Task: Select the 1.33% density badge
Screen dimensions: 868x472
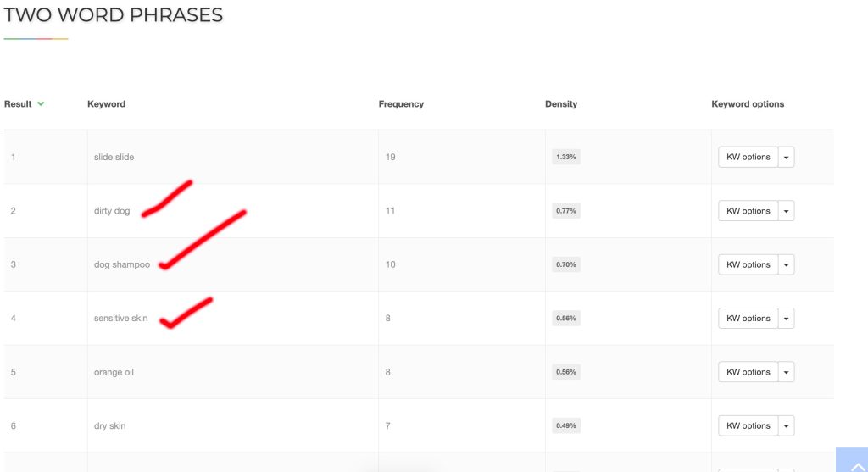Action: tap(565, 158)
